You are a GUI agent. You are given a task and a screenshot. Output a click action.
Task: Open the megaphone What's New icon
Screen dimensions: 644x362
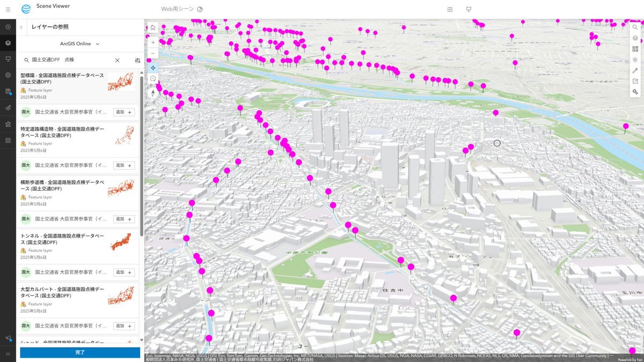pos(8,338)
